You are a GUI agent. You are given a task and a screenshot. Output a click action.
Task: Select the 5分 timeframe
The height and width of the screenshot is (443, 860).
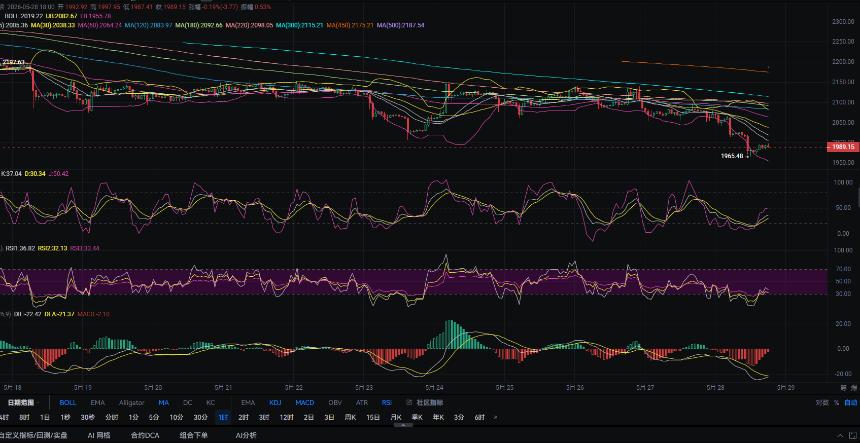[x=154, y=417]
